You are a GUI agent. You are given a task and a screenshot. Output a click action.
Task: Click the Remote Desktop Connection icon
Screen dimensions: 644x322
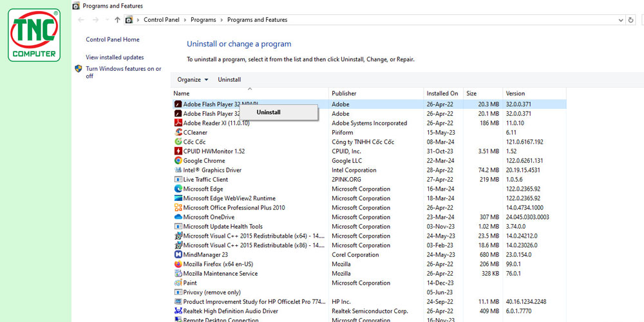click(178, 319)
